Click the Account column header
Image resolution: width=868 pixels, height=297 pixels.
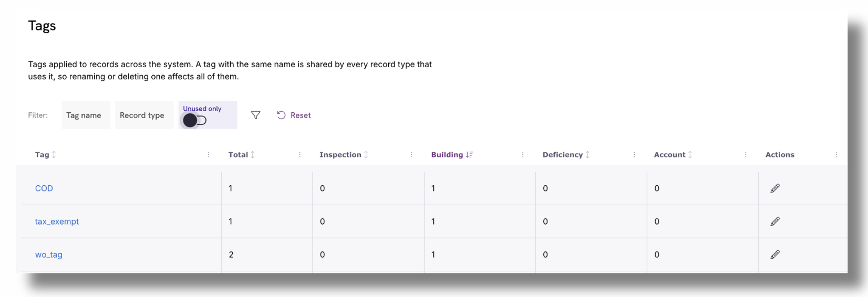coord(669,155)
